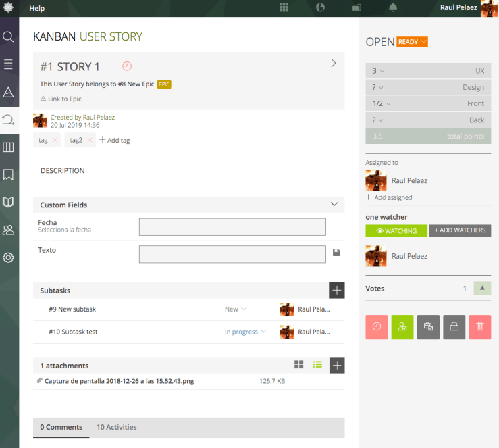Add a new subtask with plus button
This screenshot has height=448, width=499.
point(336,290)
